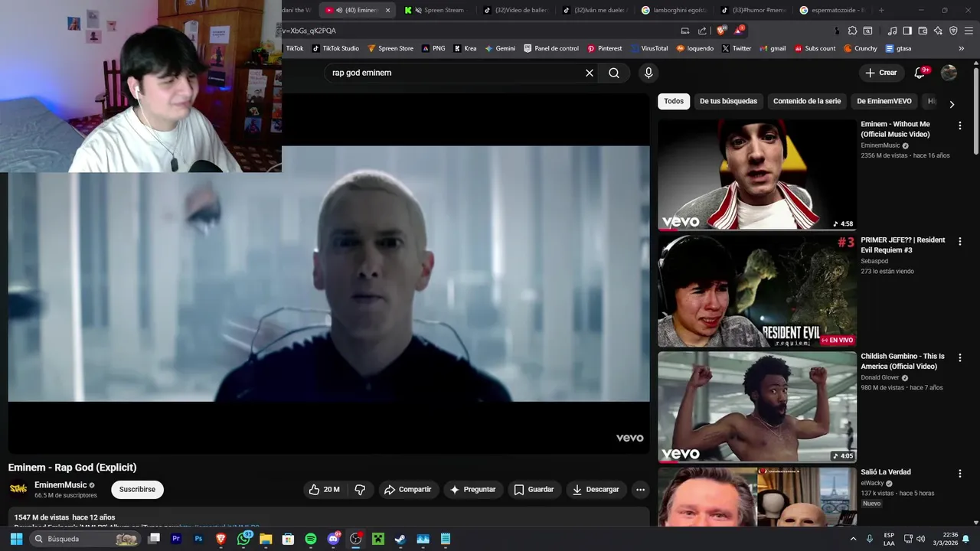Open Childish Gambino This Is America thumbnail

pyautogui.click(x=757, y=407)
